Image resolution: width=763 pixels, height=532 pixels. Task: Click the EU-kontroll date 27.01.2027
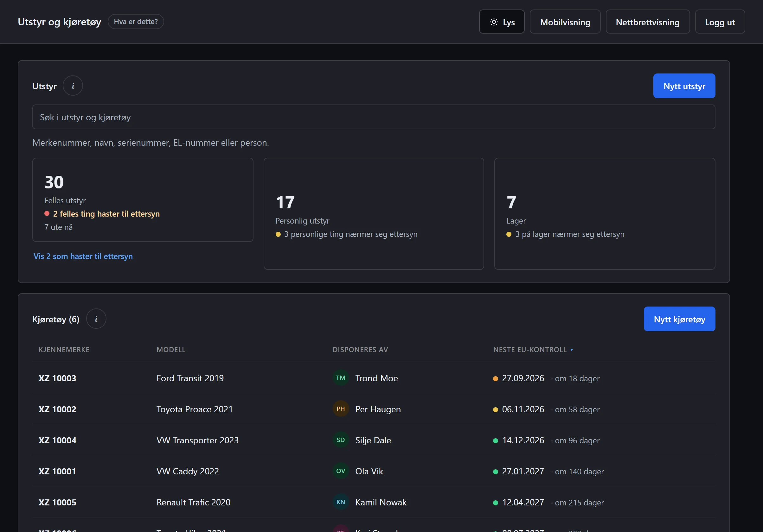tap(523, 471)
